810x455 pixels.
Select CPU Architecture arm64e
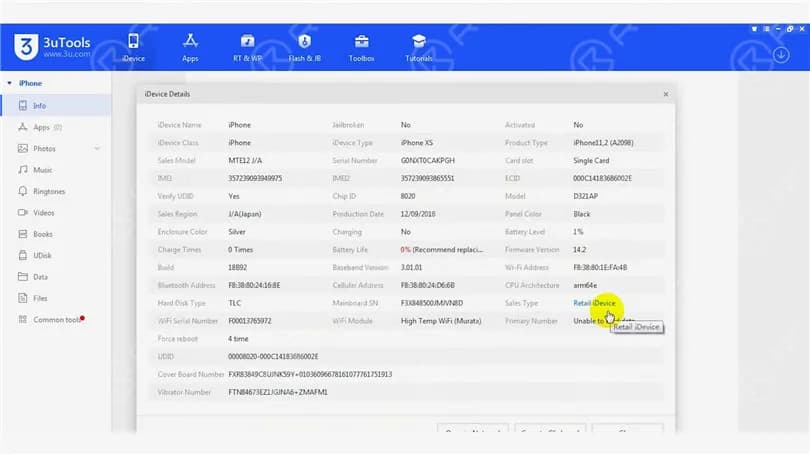pos(585,285)
